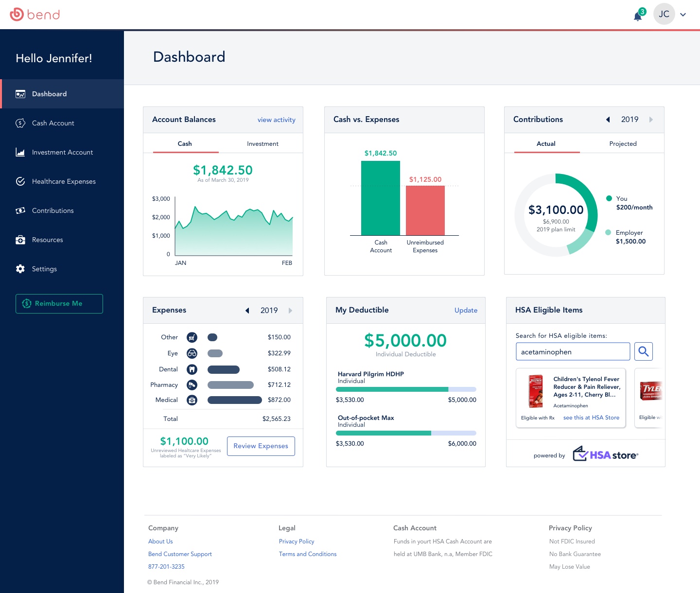
Task: Click the Resources briefcase icon
Action: pos(20,240)
